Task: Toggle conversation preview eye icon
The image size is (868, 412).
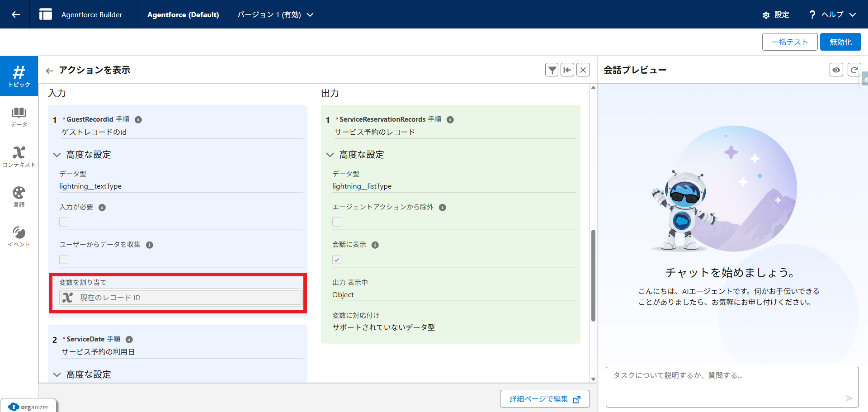Action: point(836,70)
